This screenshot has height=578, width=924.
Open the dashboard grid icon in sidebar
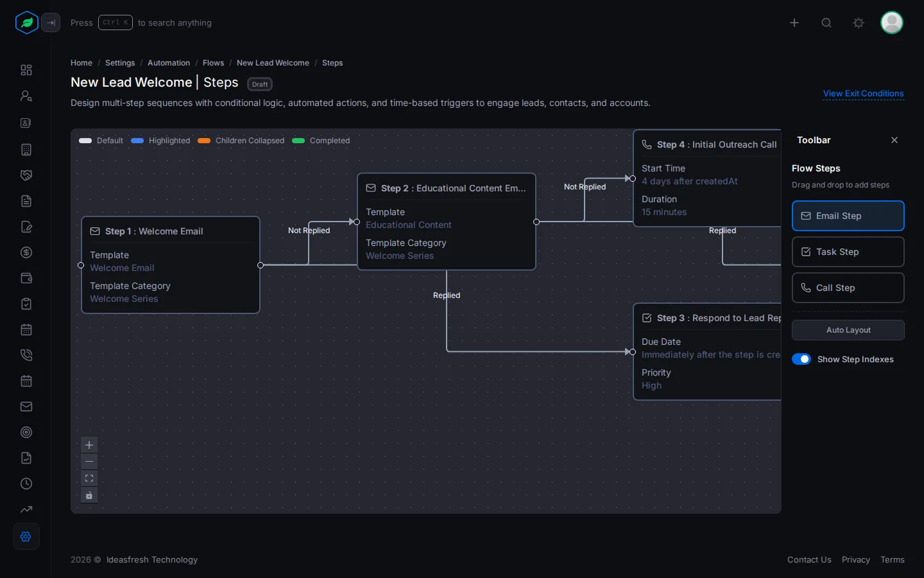point(26,70)
